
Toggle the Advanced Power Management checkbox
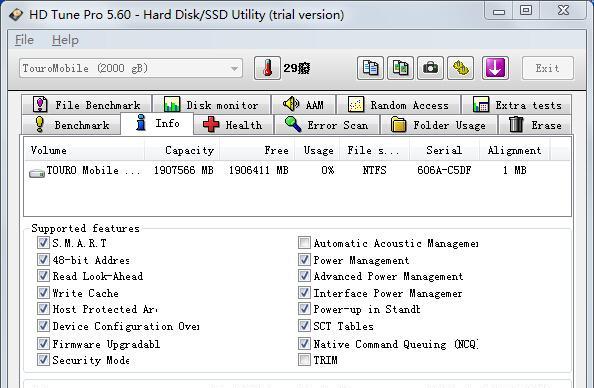point(304,275)
